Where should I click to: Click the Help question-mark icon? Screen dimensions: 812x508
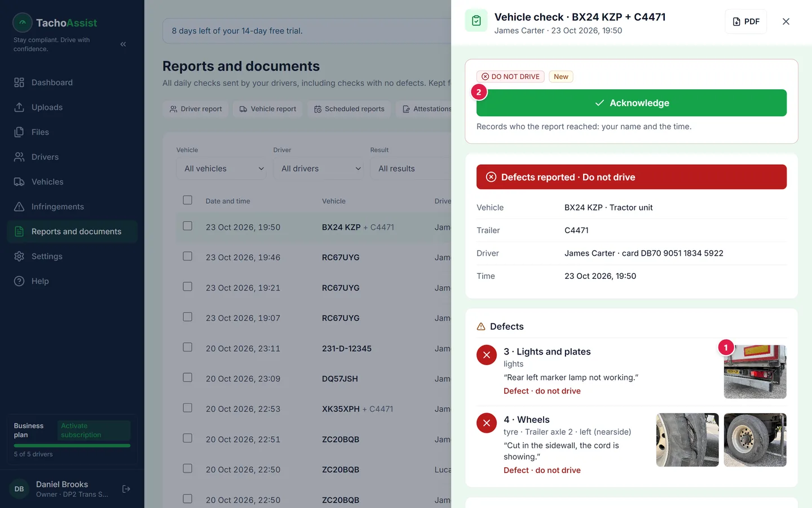[x=19, y=281]
